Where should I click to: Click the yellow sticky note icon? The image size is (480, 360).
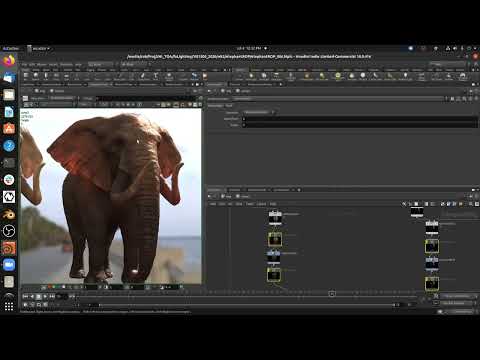point(461,204)
